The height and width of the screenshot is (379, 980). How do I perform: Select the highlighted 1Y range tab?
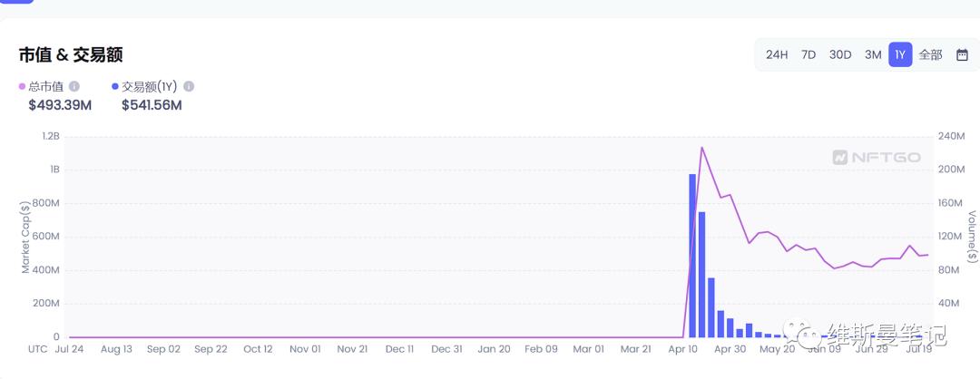pos(900,54)
